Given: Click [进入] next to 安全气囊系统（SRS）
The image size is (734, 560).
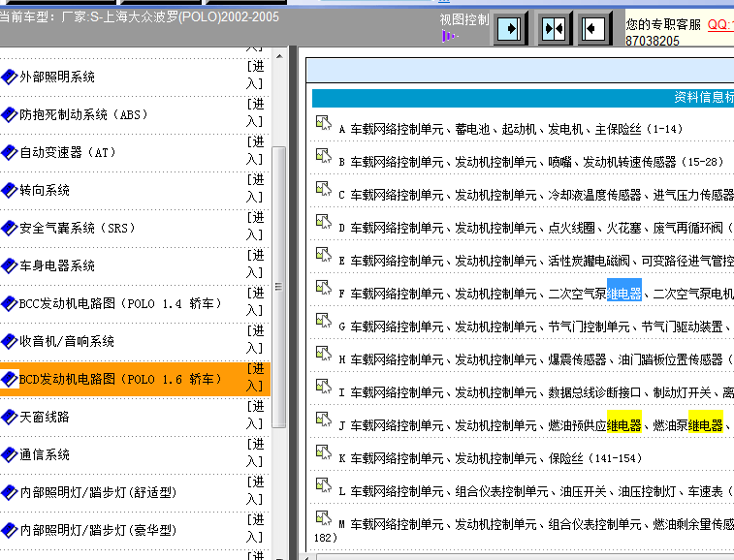Looking at the screenshot, I should tap(254, 228).
